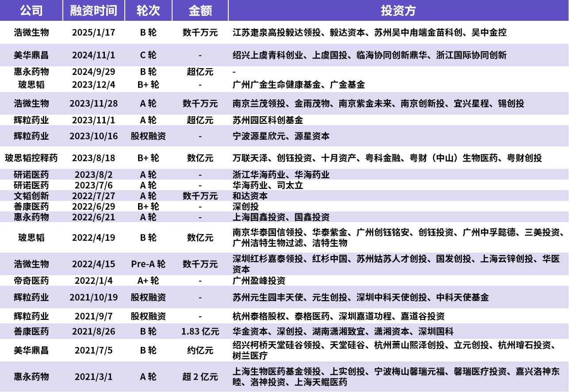Select the date cell 2021/10/19
This screenshot has width=569, height=392.
[x=93, y=297]
